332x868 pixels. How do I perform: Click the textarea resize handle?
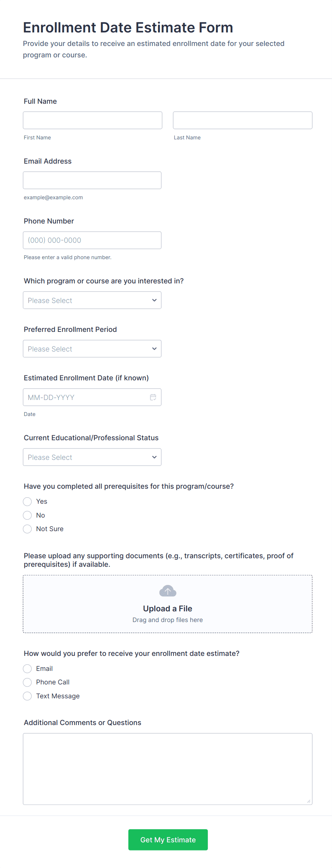point(309,801)
